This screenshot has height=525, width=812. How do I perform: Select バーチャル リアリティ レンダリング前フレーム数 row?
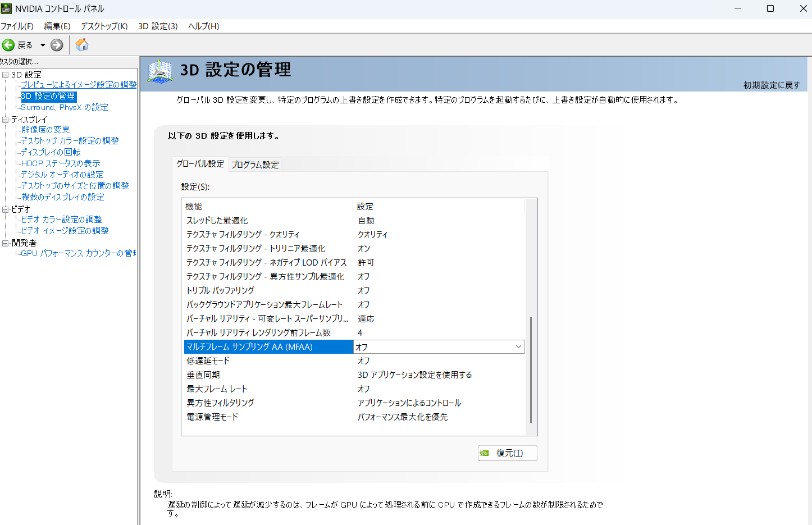(x=354, y=333)
